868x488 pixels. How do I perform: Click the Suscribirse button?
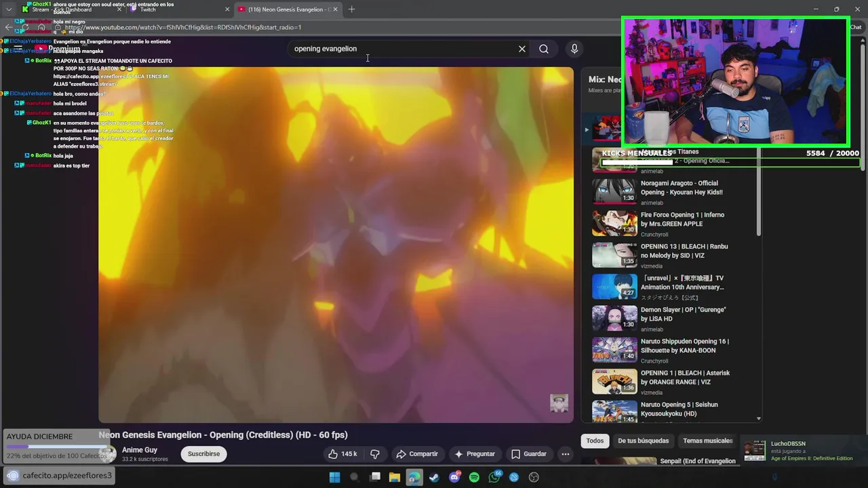(x=203, y=454)
